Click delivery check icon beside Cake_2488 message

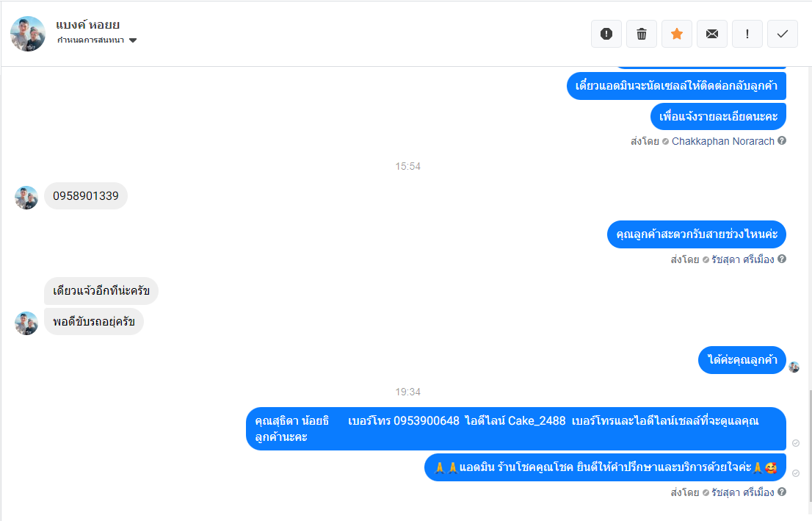796,442
